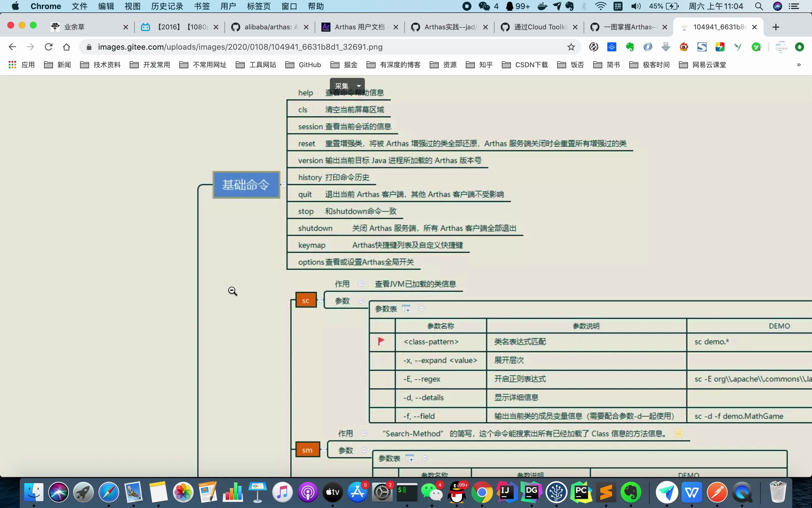Open the 有深度的博客 bookmark folder
The height and width of the screenshot is (508, 812).
pyautogui.click(x=394, y=65)
